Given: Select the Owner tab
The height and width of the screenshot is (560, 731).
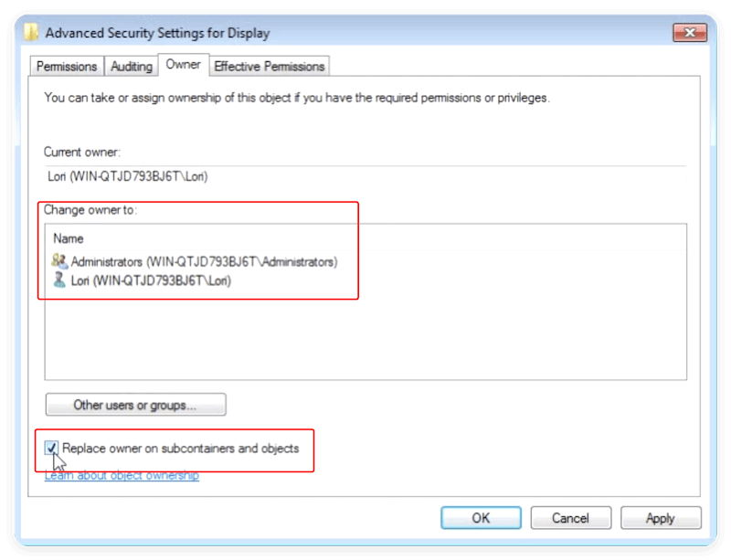Looking at the screenshot, I should tap(184, 65).
